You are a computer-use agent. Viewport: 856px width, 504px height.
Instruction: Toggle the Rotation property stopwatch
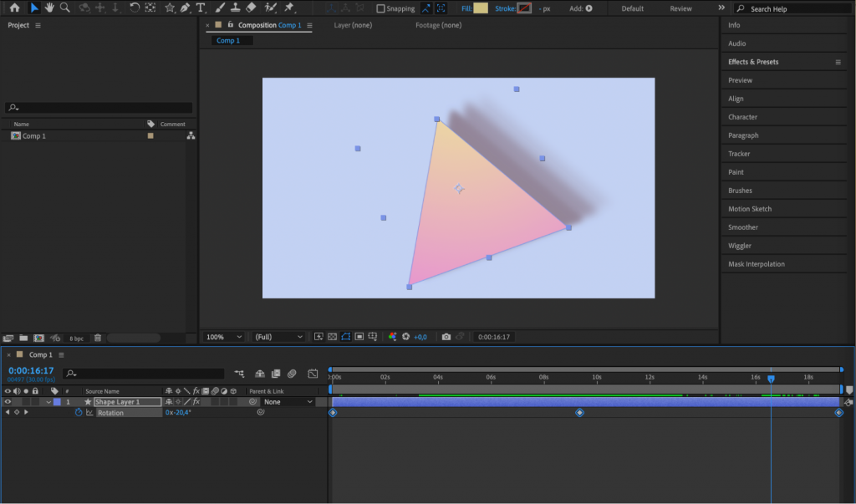79,412
